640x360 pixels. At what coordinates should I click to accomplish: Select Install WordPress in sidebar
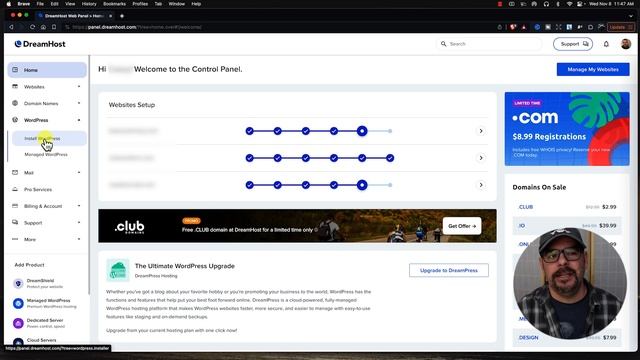[49, 138]
